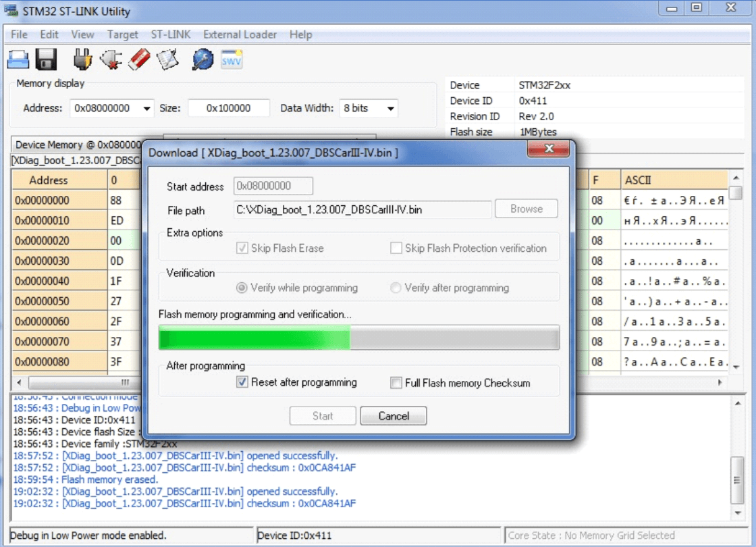756x547 pixels.
Task: Open the Target menu
Action: 122,34
